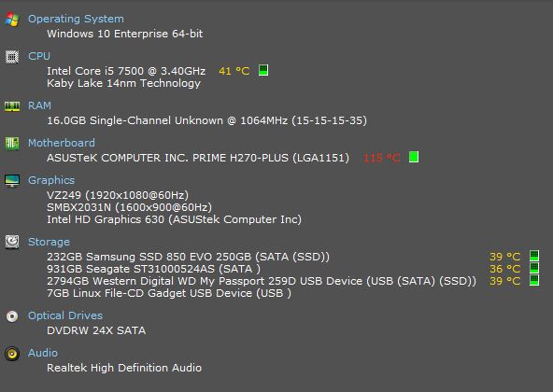Click the Audio speaker icon
The image size is (553, 392).
(x=12, y=353)
